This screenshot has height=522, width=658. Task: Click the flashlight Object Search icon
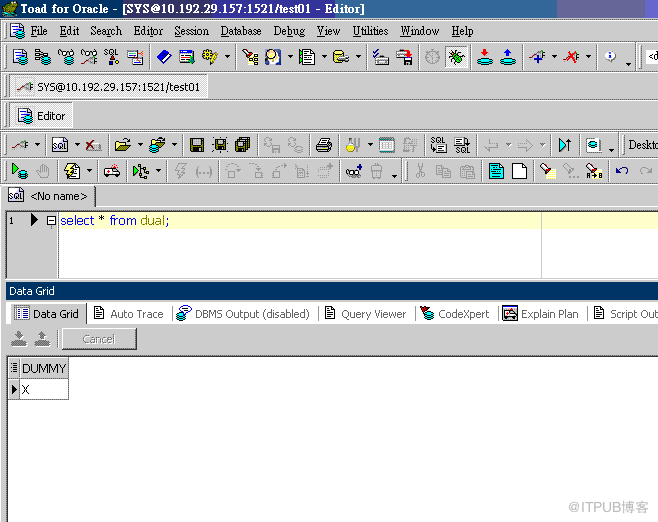[x=250, y=57]
